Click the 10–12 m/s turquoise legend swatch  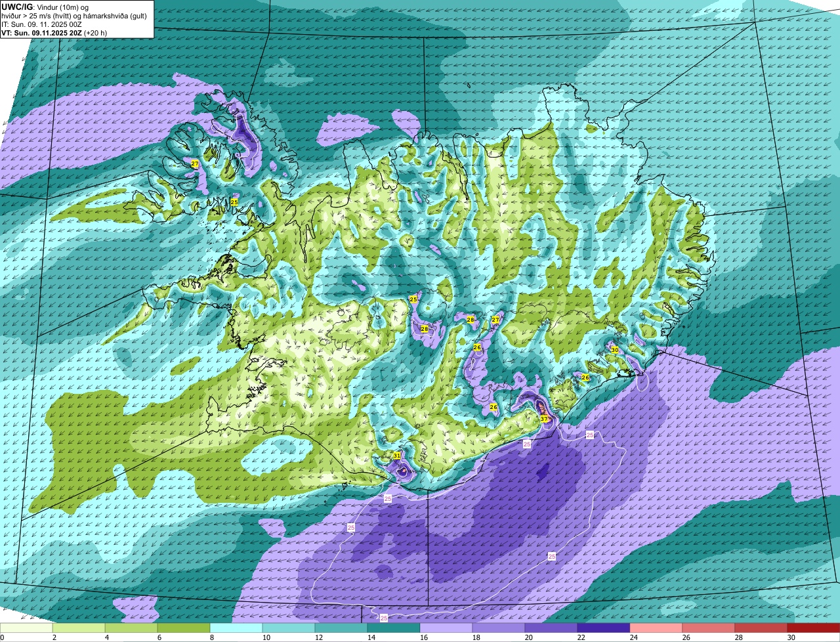tap(289, 628)
